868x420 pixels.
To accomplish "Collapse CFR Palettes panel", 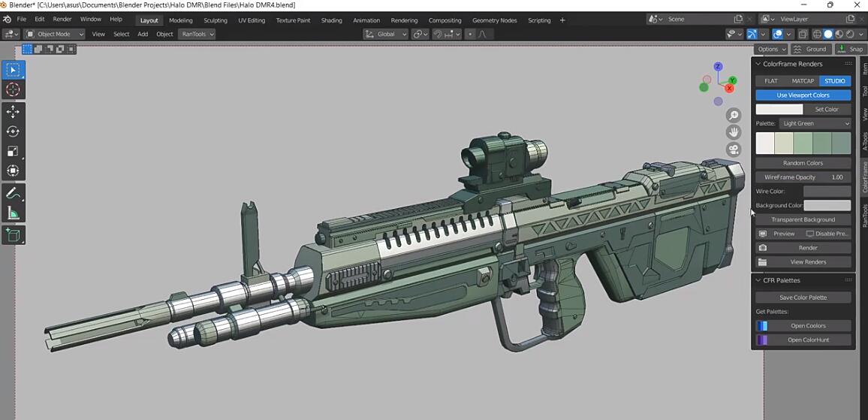I will (758, 280).
